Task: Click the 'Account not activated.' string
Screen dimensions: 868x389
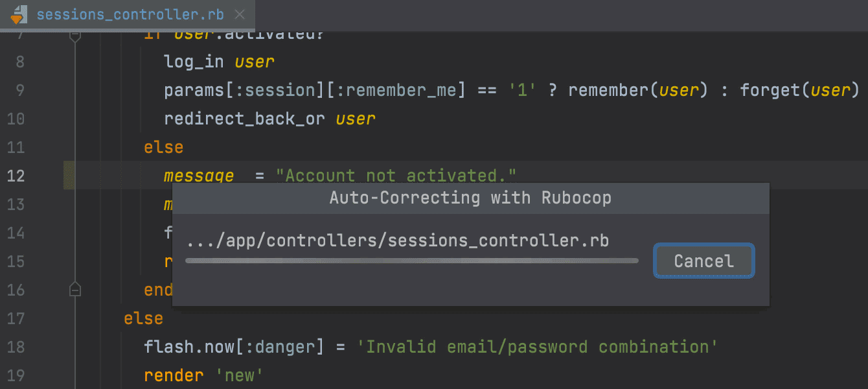Action: 396,176
